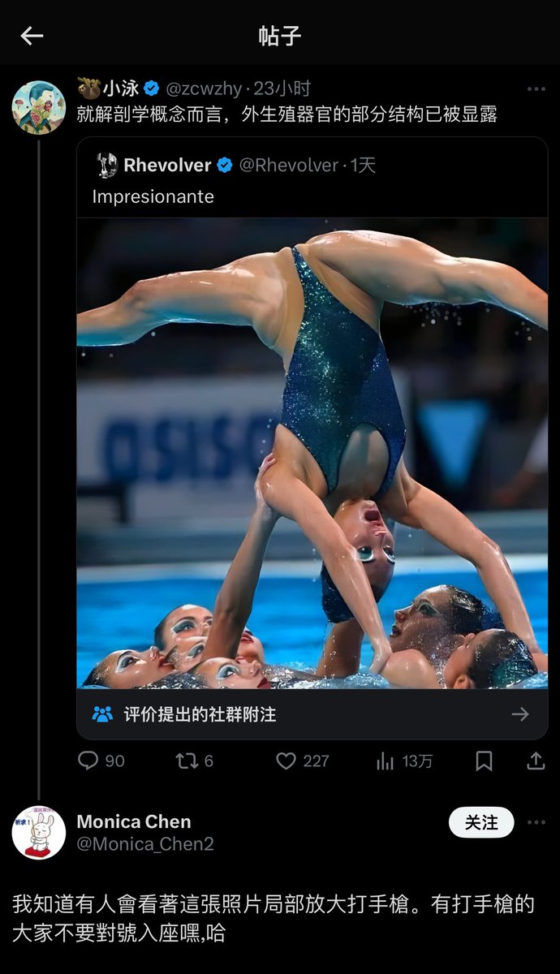
Task: Tap Rhevolver's small avatar in the quoted post
Action: tap(106, 165)
